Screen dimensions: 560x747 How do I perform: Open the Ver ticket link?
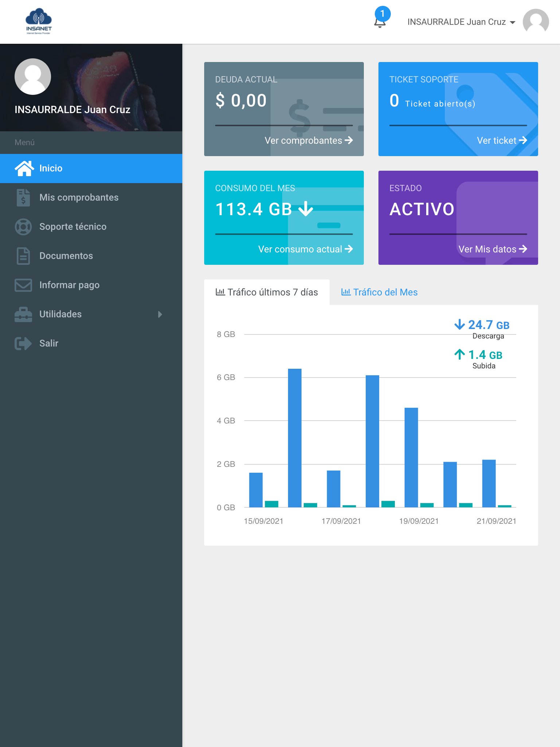click(x=502, y=140)
